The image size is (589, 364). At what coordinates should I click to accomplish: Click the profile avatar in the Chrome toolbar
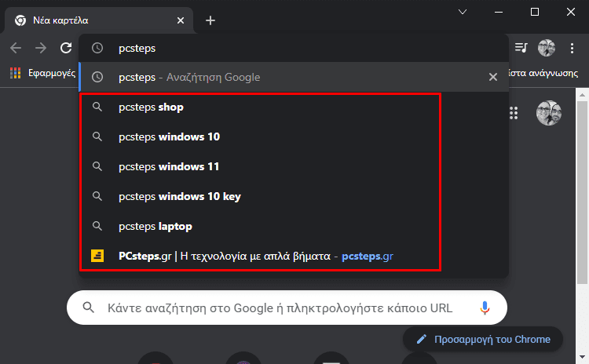click(x=547, y=48)
